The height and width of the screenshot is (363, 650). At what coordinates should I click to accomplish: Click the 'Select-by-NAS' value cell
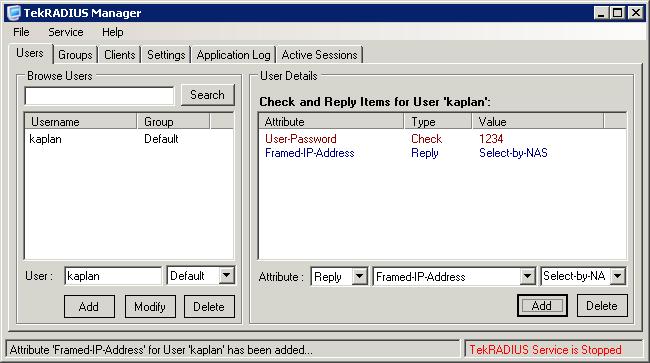513,153
